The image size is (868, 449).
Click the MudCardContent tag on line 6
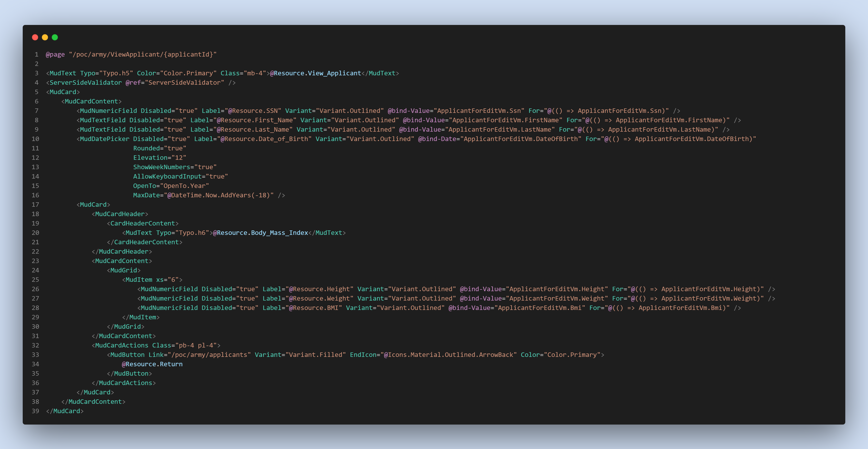coord(91,102)
